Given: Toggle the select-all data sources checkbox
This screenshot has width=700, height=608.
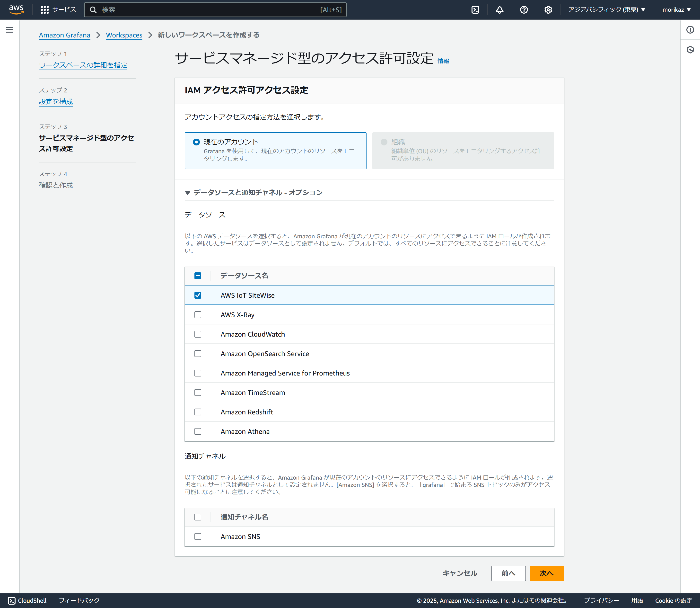Looking at the screenshot, I should (198, 276).
